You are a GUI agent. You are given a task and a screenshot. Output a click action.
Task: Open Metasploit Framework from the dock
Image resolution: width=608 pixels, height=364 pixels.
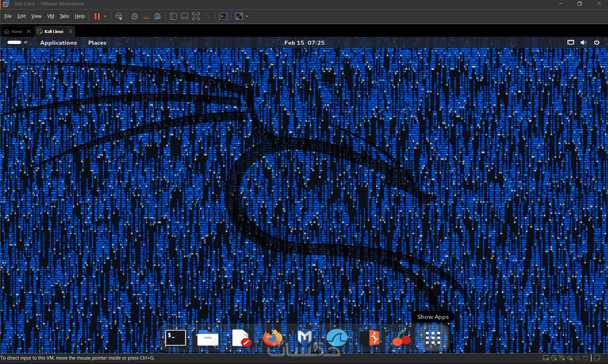pyautogui.click(x=305, y=338)
